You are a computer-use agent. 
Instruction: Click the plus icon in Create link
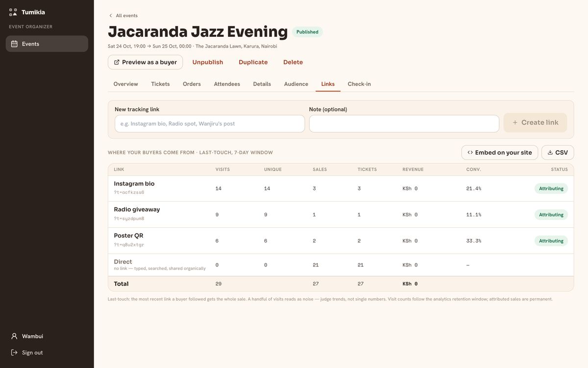(515, 123)
